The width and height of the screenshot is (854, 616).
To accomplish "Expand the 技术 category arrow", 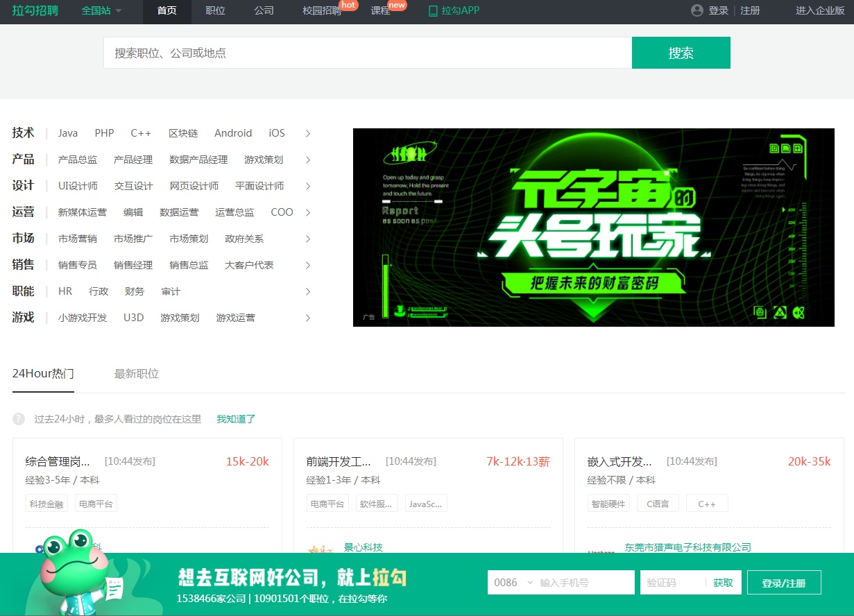I will [308, 134].
